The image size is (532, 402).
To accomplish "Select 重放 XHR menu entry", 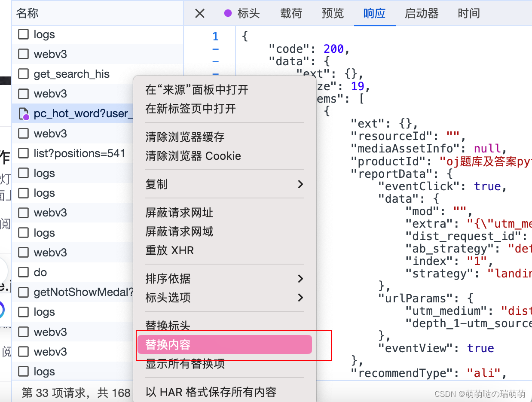I will (x=224, y=250).
